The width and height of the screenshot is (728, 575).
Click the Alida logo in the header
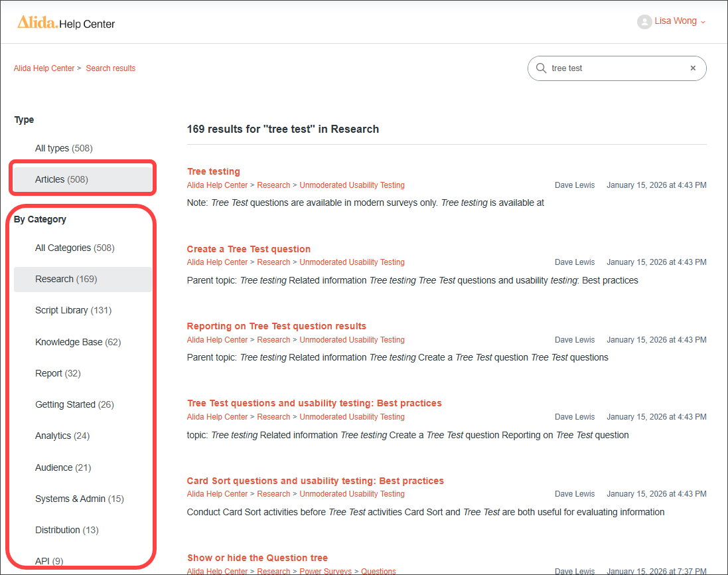click(x=37, y=23)
